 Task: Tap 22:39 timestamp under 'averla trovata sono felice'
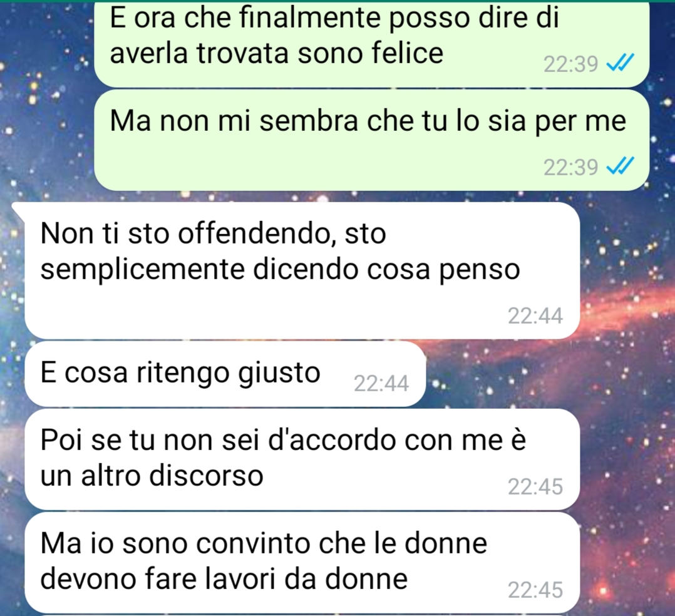tap(571, 64)
